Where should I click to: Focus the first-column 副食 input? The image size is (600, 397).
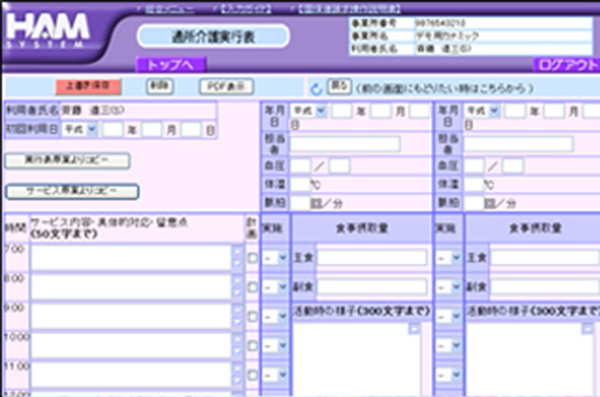372,286
